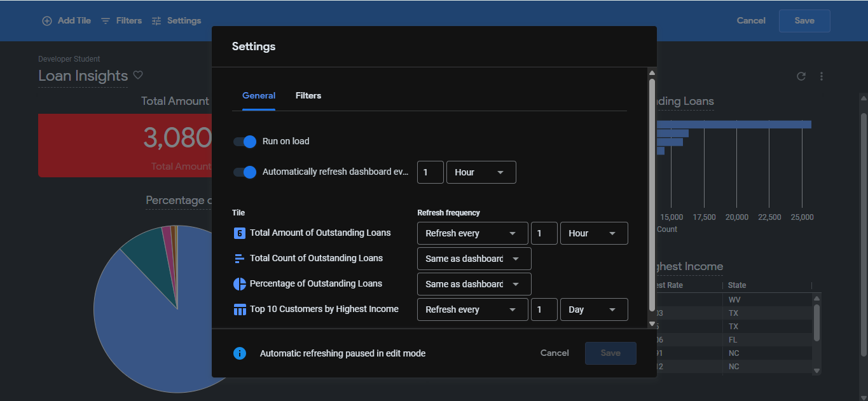
Task: Click the Top 10 Customers by Highest Income tile name
Action: [x=324, y=309]
